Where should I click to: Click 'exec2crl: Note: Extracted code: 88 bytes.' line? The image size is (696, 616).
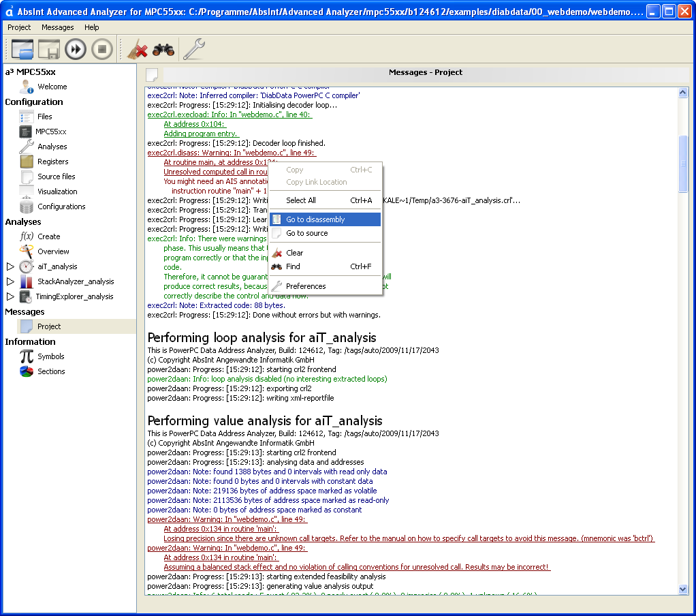[216, 305]
